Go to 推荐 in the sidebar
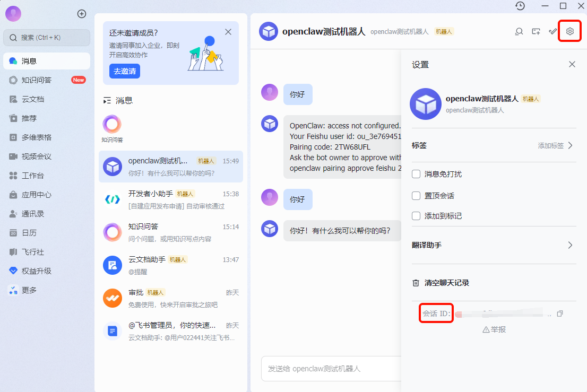This screenshot has width=587, height=392. (47, 118)
